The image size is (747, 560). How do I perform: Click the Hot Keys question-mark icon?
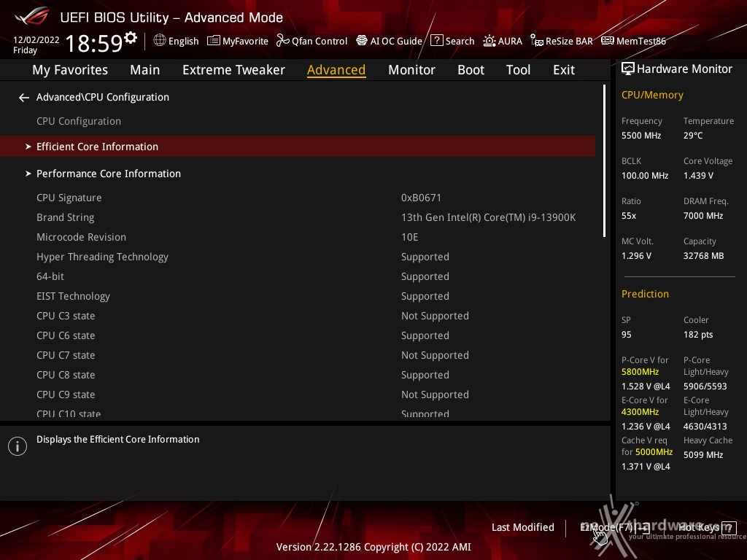729,528
